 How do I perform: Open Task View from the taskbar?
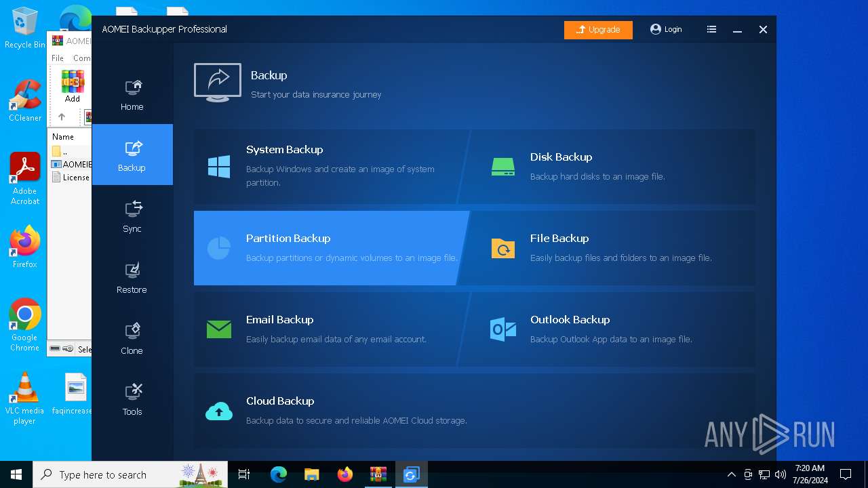coord(244,475)
